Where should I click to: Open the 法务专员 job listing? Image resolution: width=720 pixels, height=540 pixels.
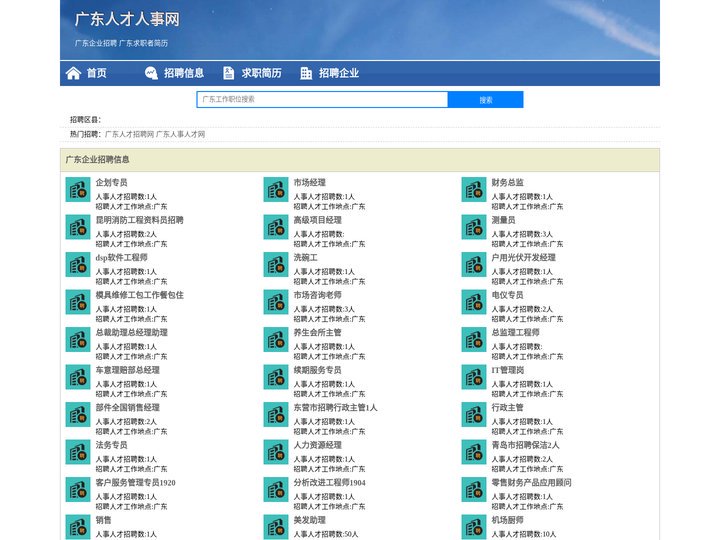coord(112,445)
